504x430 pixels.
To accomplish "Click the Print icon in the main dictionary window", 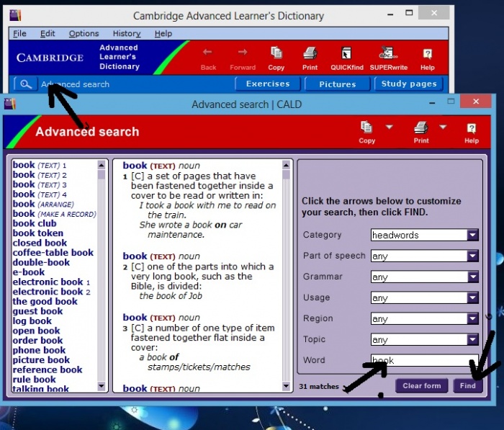I will point(310,53).
